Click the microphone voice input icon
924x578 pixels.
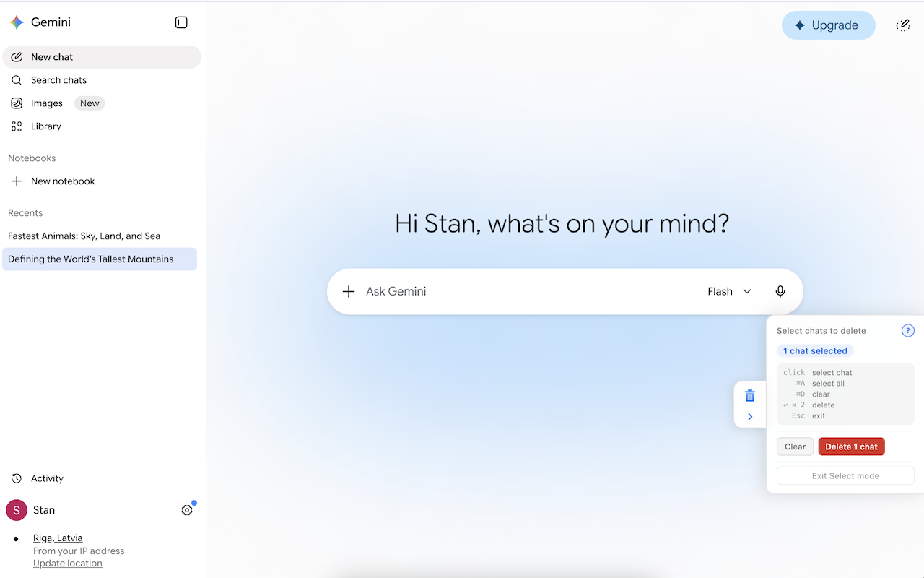pyautogui.click(x=780, y=292)
